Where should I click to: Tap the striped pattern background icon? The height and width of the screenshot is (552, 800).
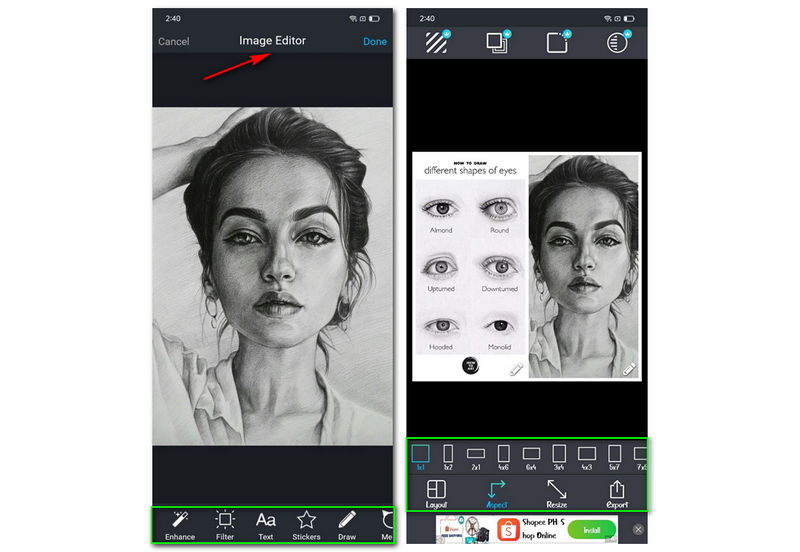(437, 42)
